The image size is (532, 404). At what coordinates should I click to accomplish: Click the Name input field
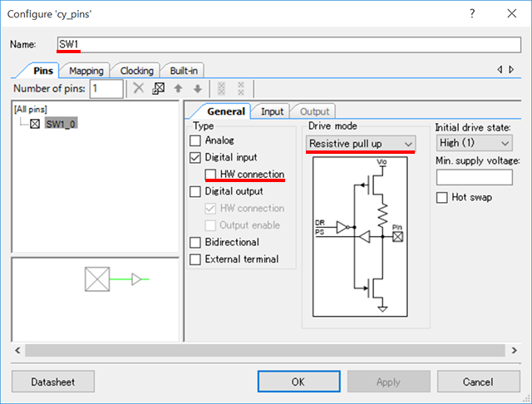click(289, 45)
